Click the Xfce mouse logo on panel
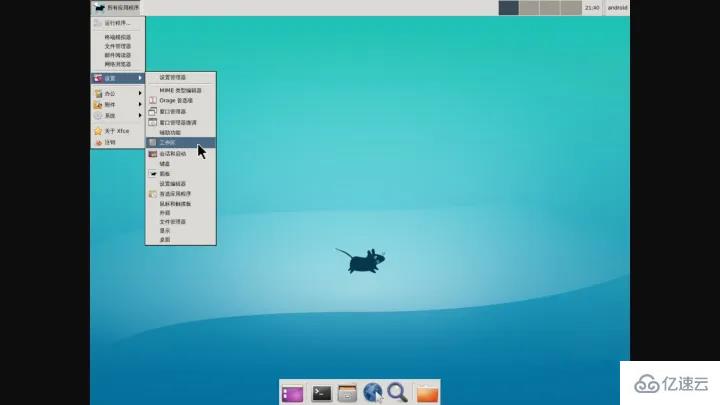Image resolution: width=720 pixels, height=405 pixels. coord(100,7)
